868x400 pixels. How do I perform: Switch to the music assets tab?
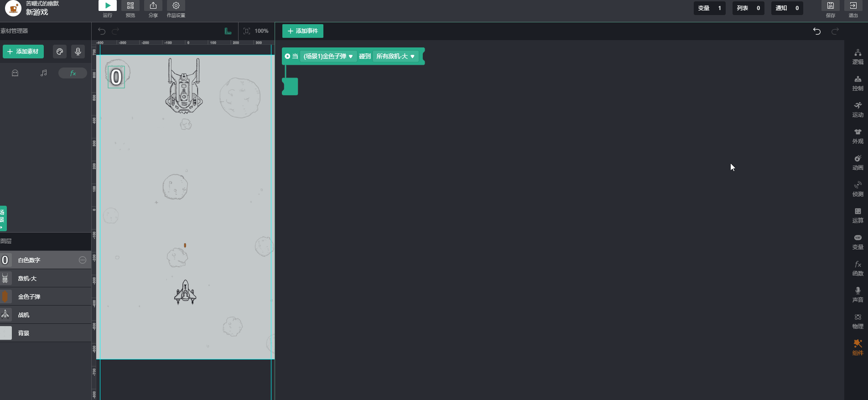click(x=44, y=73)
